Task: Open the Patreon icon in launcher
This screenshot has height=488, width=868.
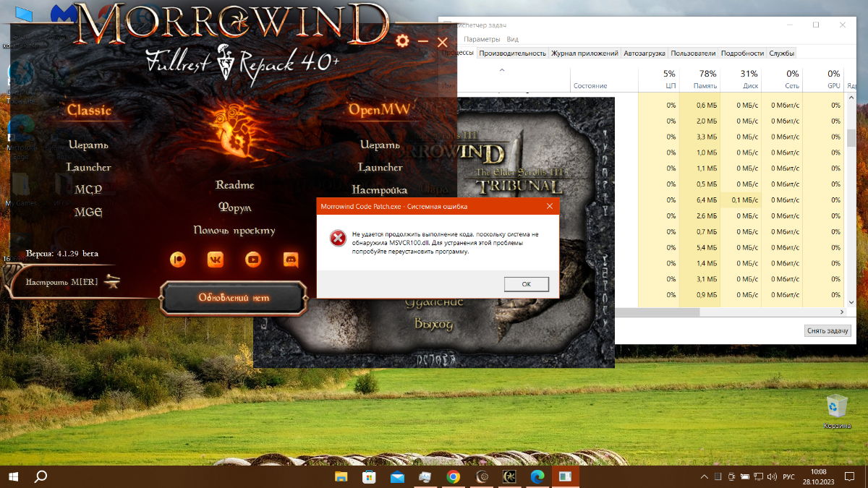Action: pos(178,259)
